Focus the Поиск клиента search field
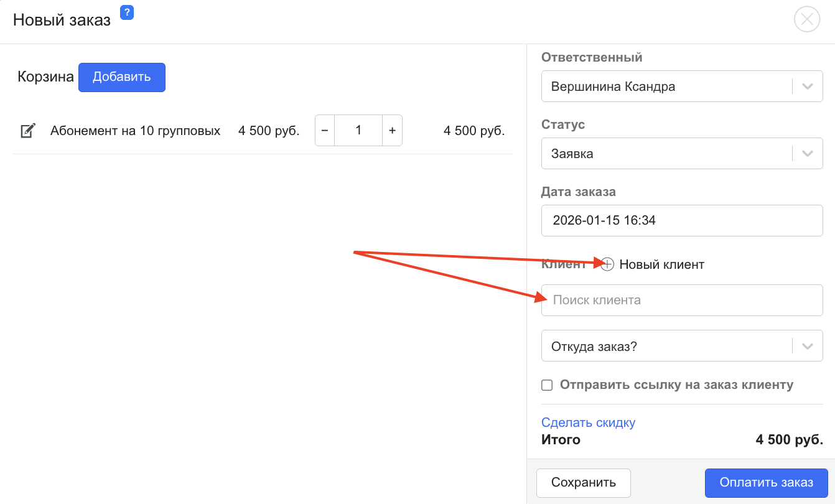The height and width of the screenshot is (504, 835). tap(682, 300)
